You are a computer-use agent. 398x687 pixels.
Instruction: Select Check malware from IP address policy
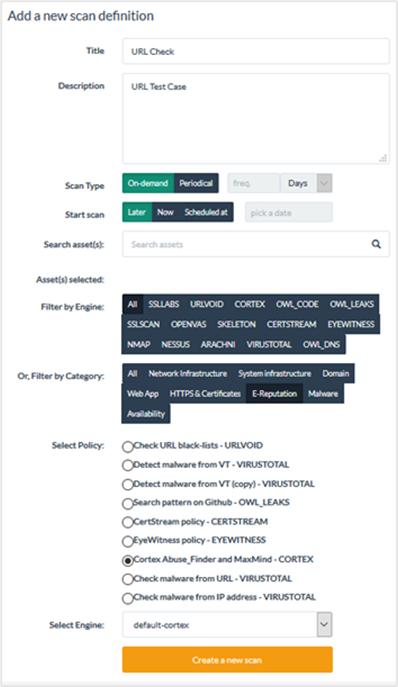click(127, 598)
